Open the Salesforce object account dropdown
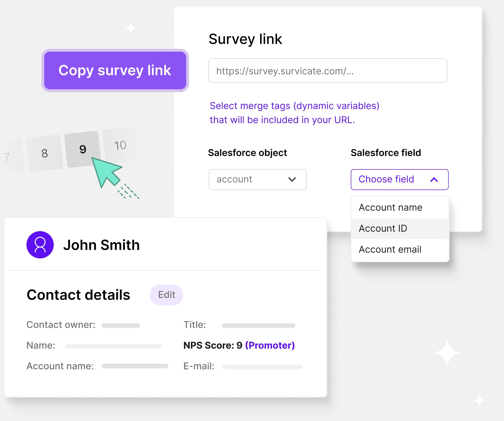 [x=257, y=179]
